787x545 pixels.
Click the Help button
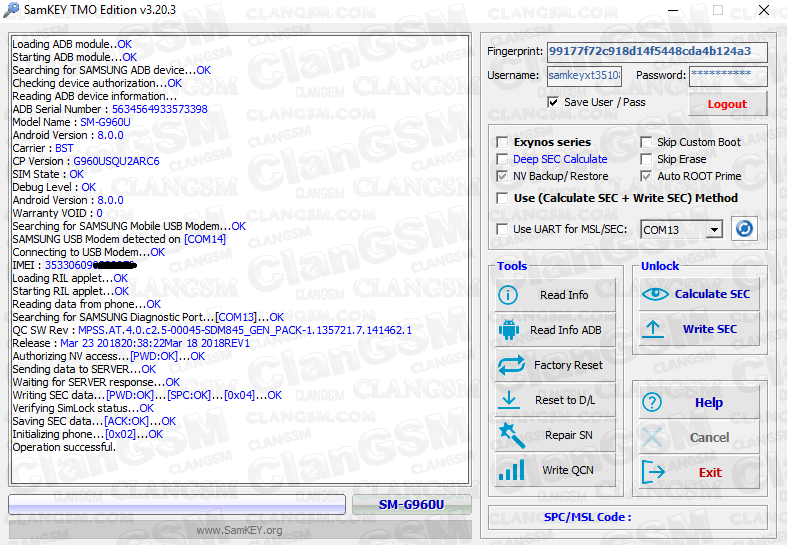tap(699, 402)
